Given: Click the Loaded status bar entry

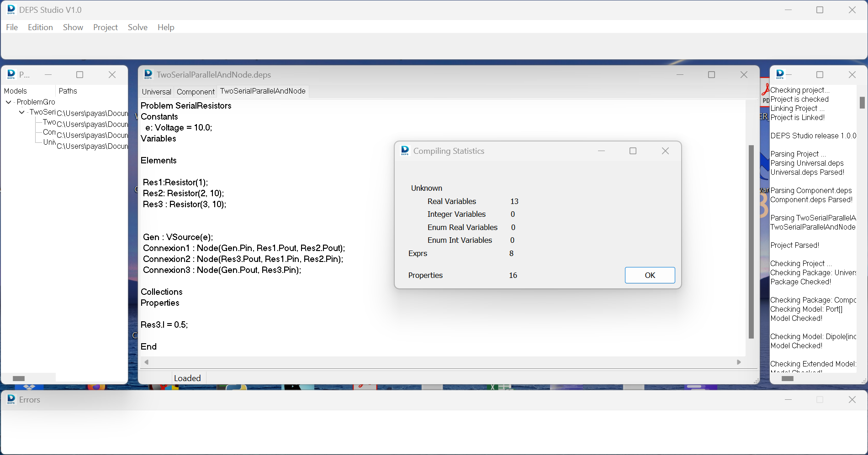Looking at the screenshot, I should click(x=187, y=378).
